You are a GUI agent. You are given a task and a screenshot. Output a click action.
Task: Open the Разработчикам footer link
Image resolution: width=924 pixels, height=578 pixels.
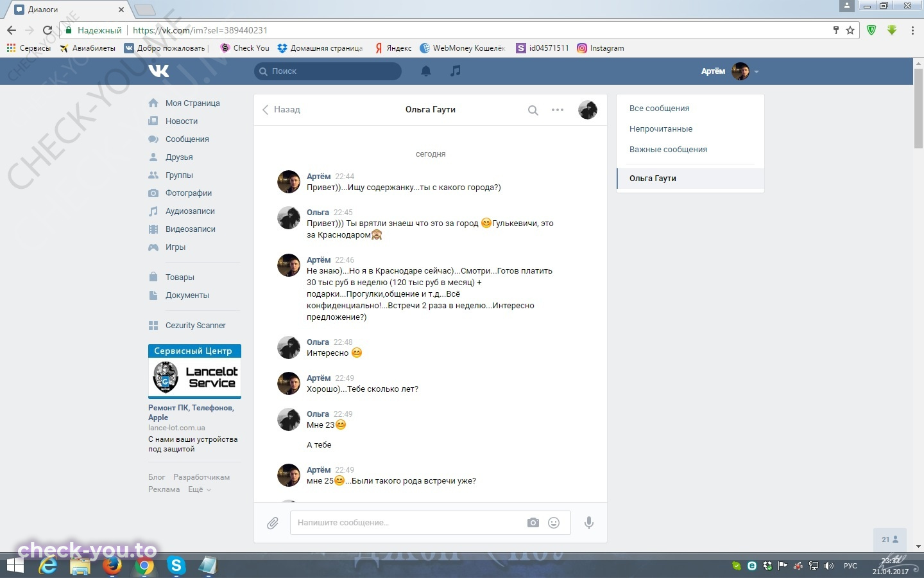click(201, 477)
